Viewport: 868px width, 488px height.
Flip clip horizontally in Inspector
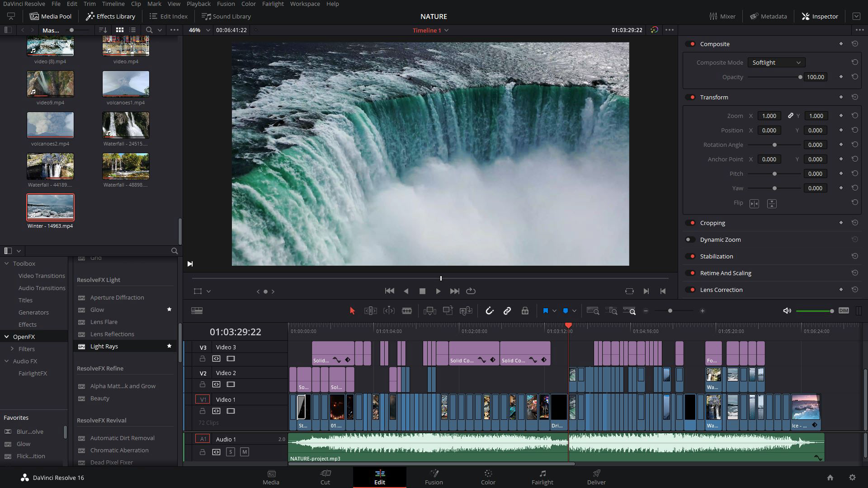[x=754, y=203]
